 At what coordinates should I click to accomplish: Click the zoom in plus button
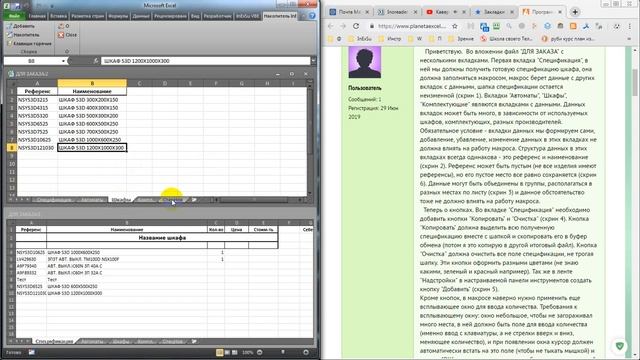tap(306, 352)
